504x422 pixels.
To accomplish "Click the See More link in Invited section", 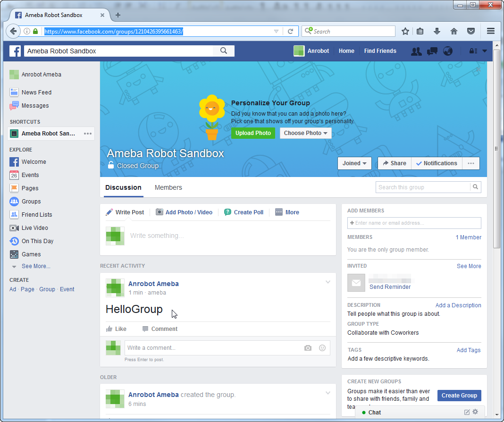I will tap(469, 266).
